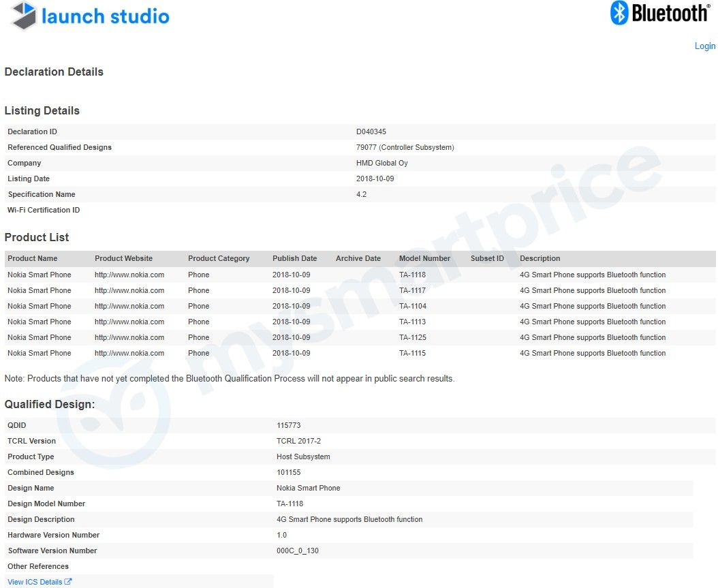
Task: Click Design Description value text
Action: click(349, 519)
